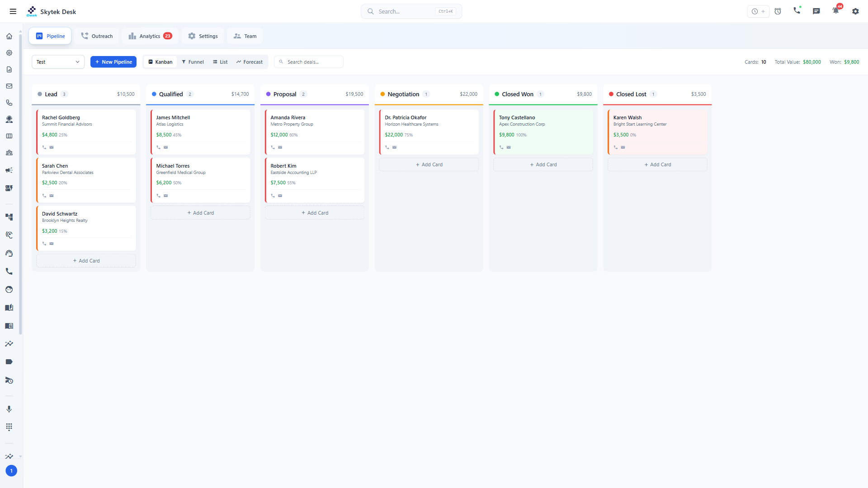The image size is (868, 488).
Task: Add Card in the Negotiation column
Action: coord(429,164)
